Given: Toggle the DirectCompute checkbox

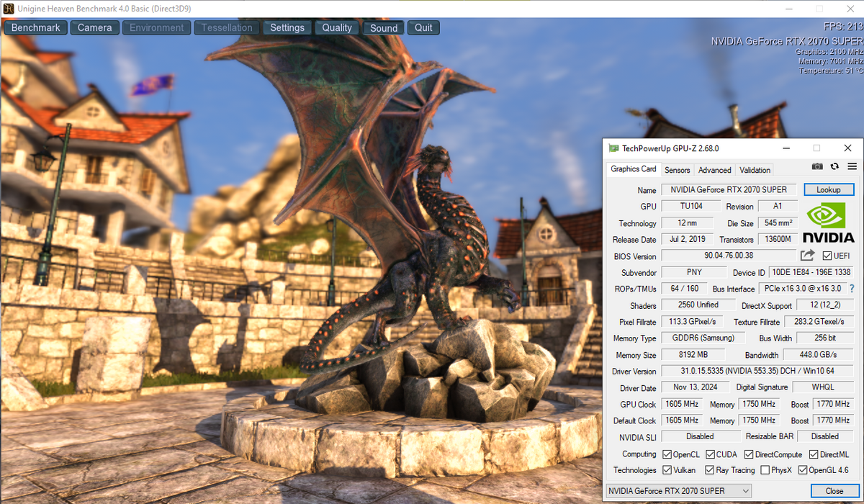Looking at the screenshot, I should [749, 454].
